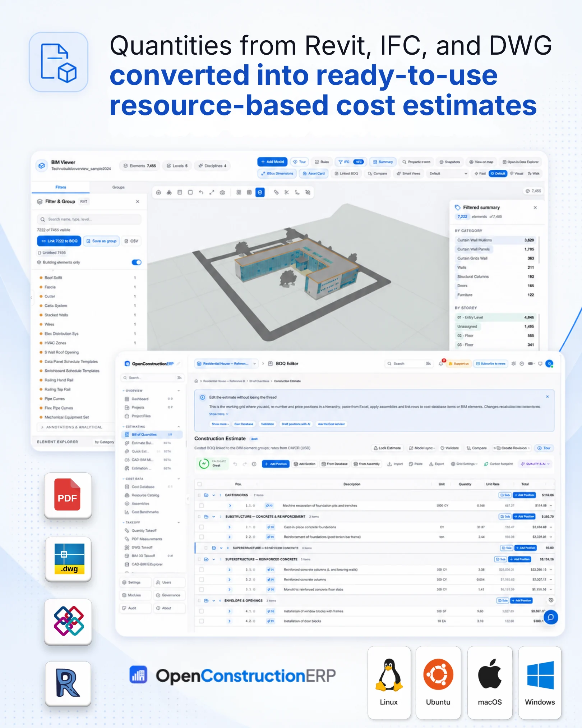This screenshot has width=582, height=728.
Task: Open the Asset Card button
Action: pyautogui.click(x=314, y=173)
